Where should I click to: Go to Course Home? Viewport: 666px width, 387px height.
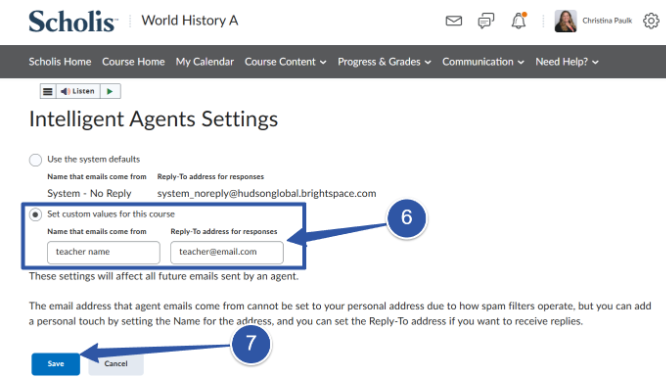(x=133, y=62)
